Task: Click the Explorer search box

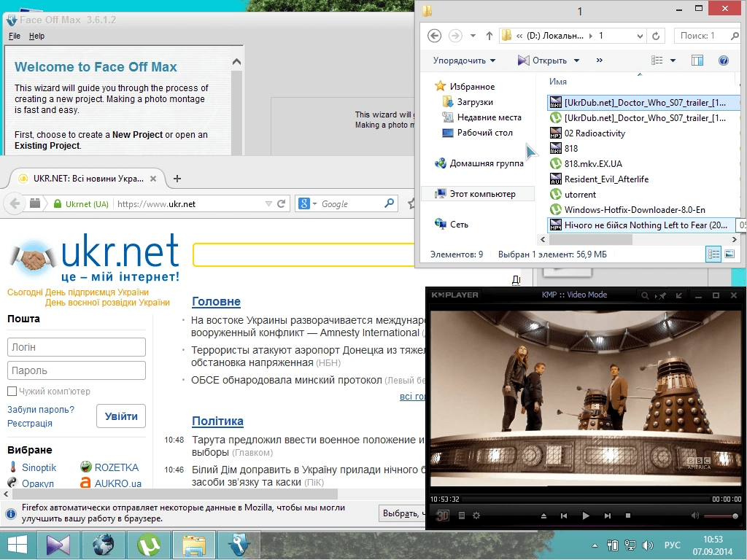Action: 706,36
